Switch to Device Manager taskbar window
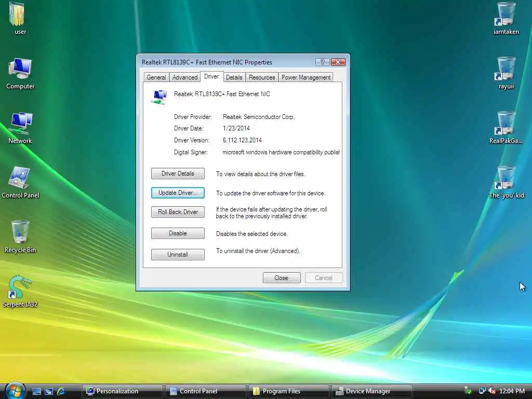Image resolution: width=532 pixels, height=399 pixels. click(x=371, y=391)
